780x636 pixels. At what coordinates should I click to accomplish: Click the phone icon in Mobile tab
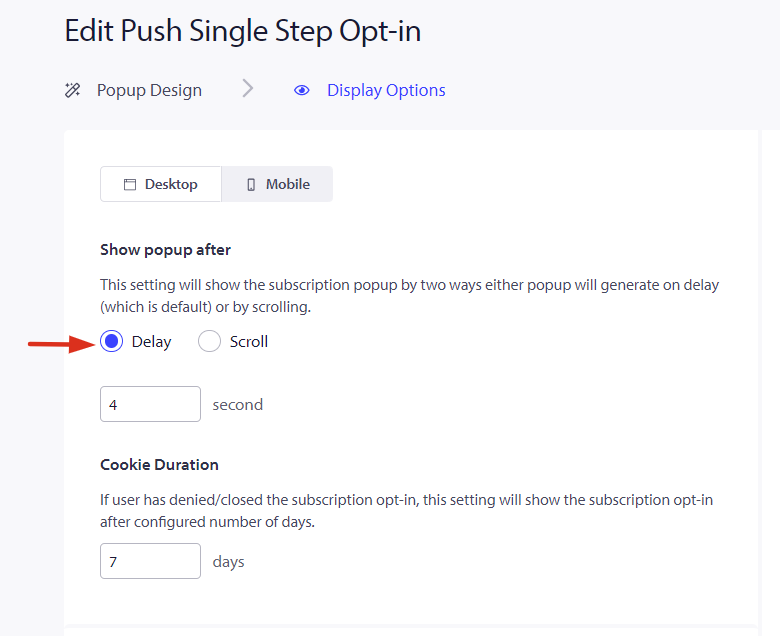click(x=251, y=185)
